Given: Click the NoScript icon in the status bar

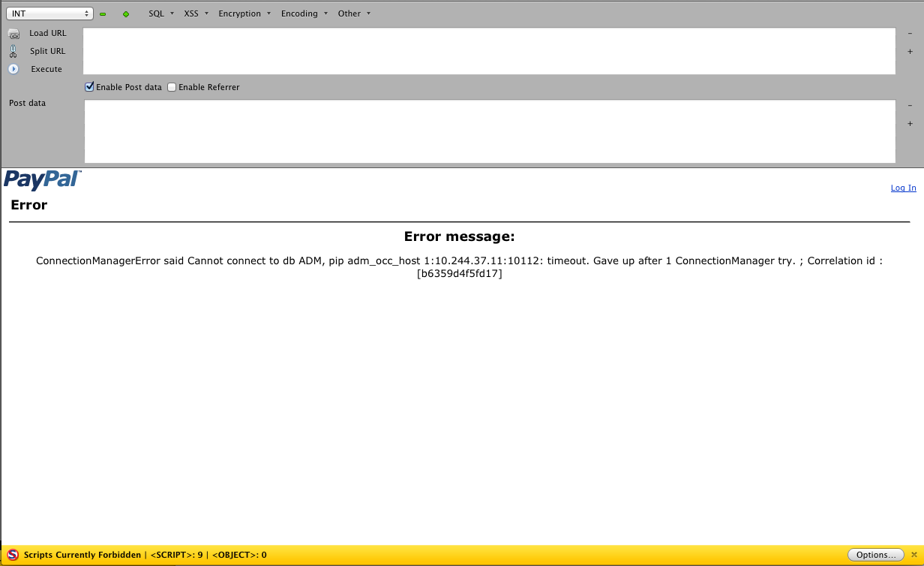Looking at the screenshot, I should point(12,555).
